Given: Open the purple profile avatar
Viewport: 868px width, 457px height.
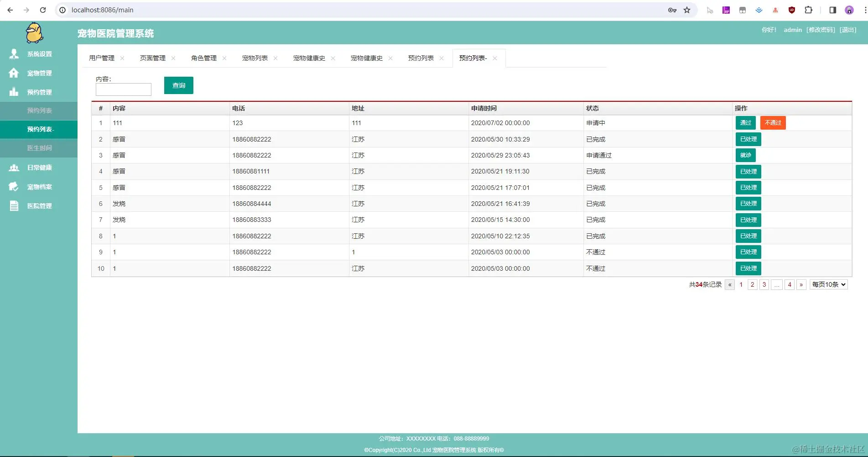Looking at the screenshot, I should click(849, 10).
